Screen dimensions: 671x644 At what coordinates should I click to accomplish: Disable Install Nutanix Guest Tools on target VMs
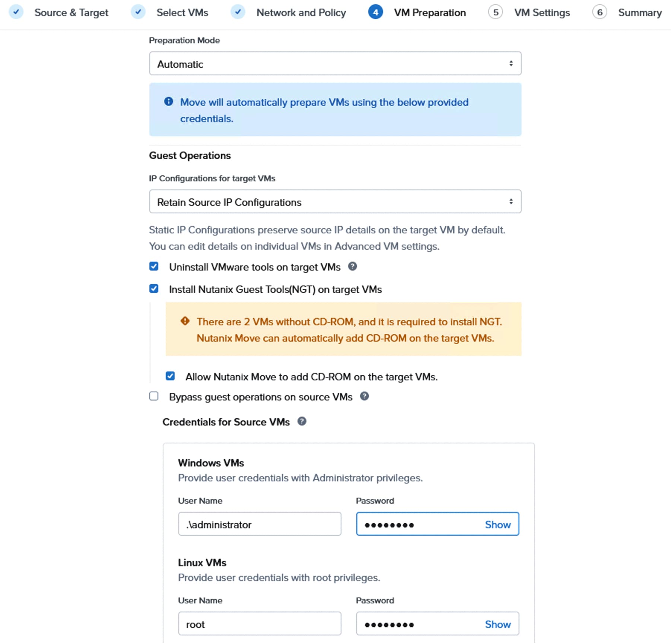[154, 288]
